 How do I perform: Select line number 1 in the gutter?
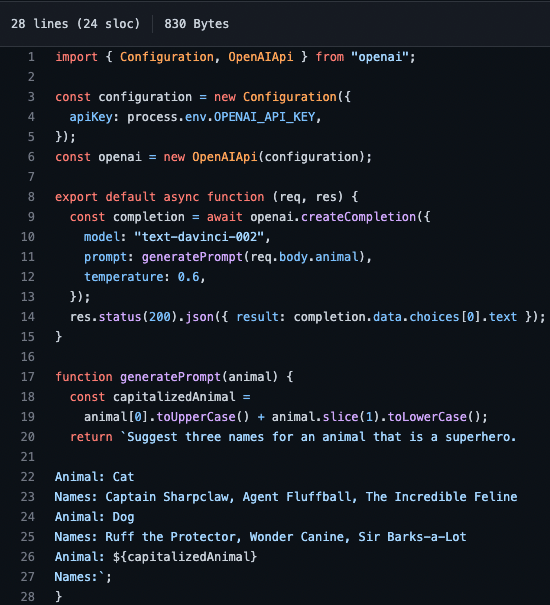(31, 57)
